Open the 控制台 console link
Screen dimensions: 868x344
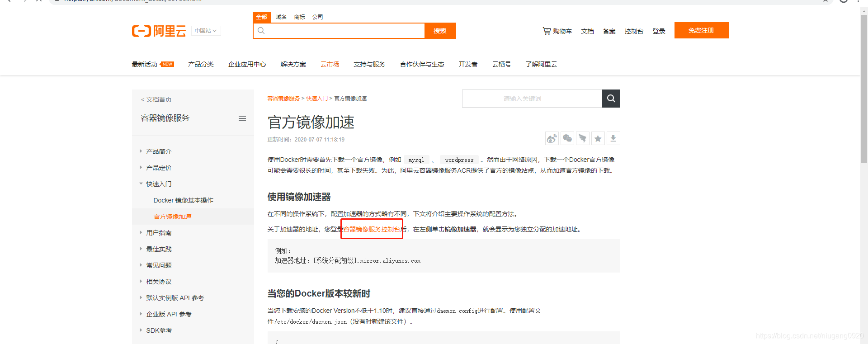click(634, 31)
